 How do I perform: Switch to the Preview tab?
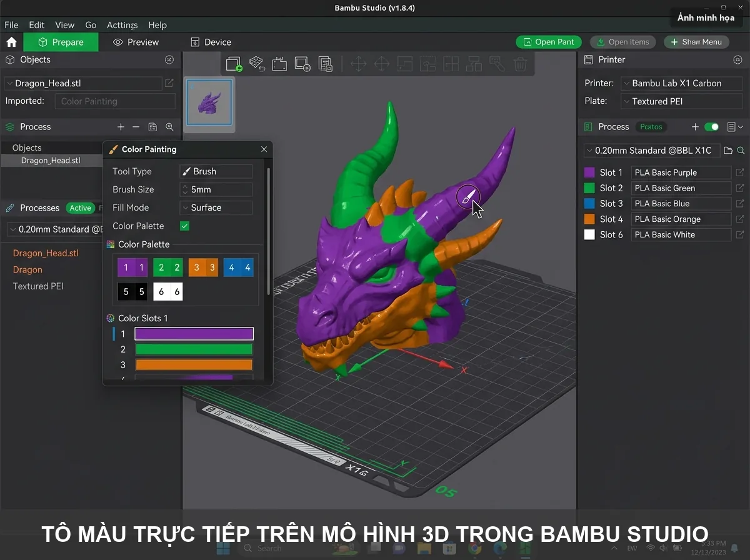(x=136, y=42)
